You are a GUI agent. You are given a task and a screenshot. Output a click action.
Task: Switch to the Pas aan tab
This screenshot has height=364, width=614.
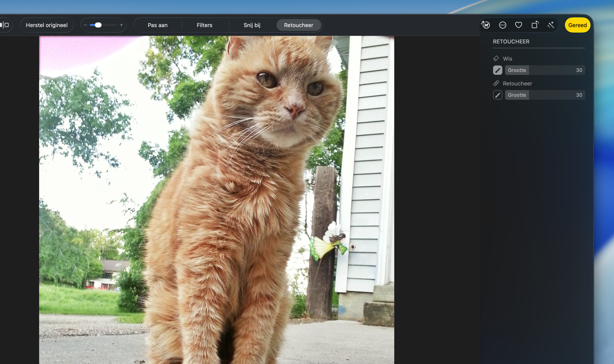click(x=157, y=25)
